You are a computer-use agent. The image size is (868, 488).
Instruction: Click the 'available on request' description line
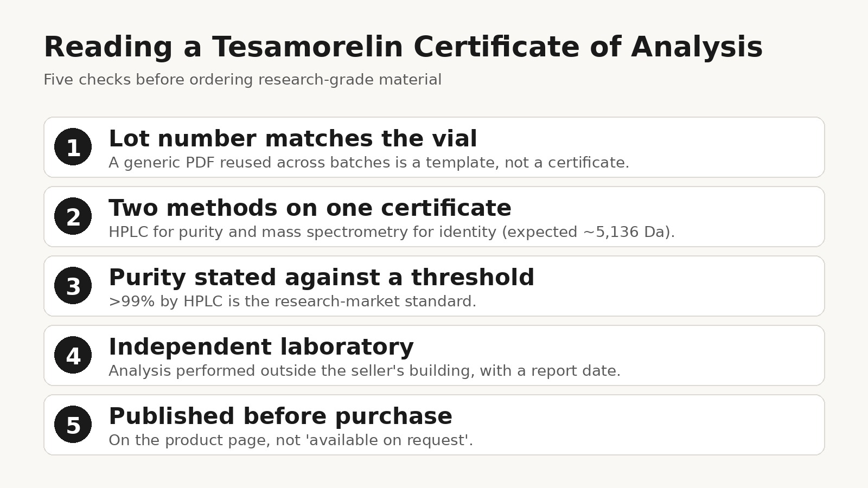291,440
